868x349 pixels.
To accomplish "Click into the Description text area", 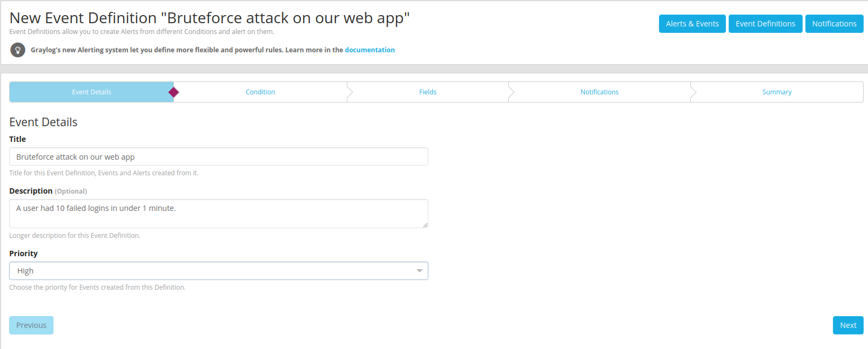I will pos(218,214).
